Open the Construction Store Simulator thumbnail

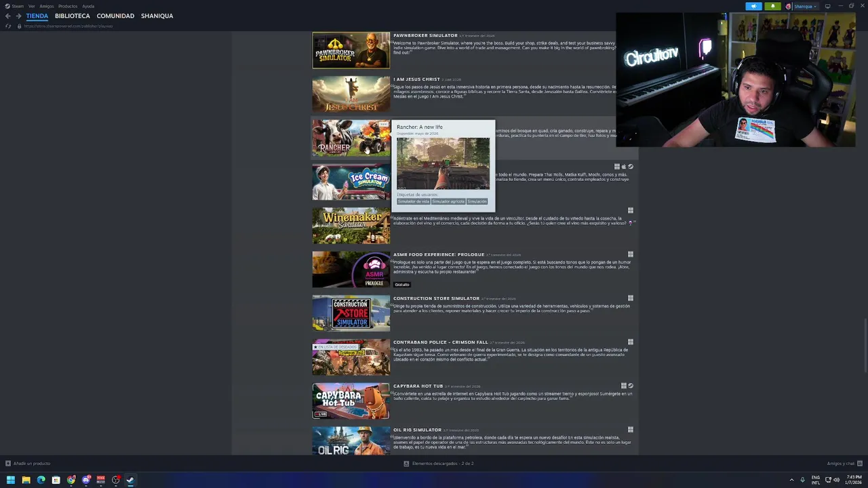coord(351,313)
